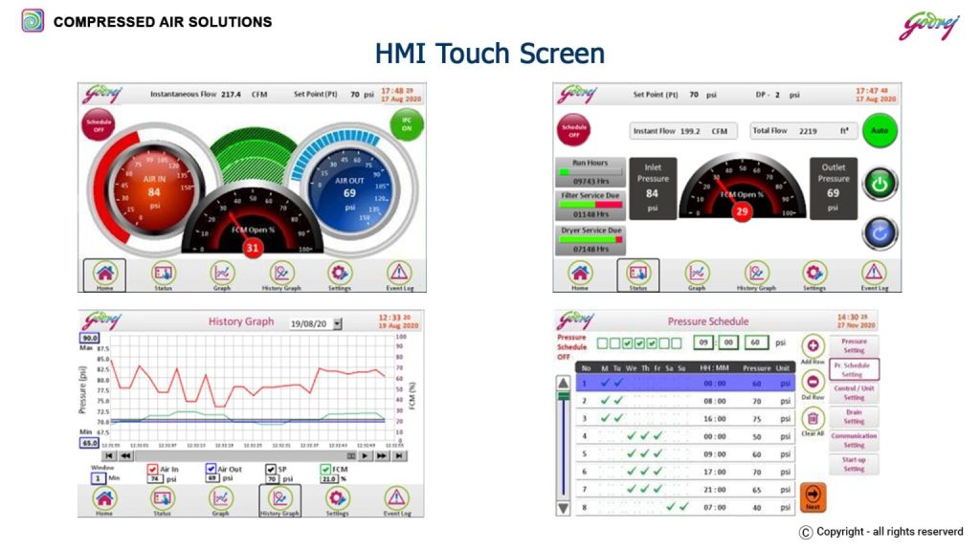
Task: Open the History Graph date dropdown
Action: point(337,324)
